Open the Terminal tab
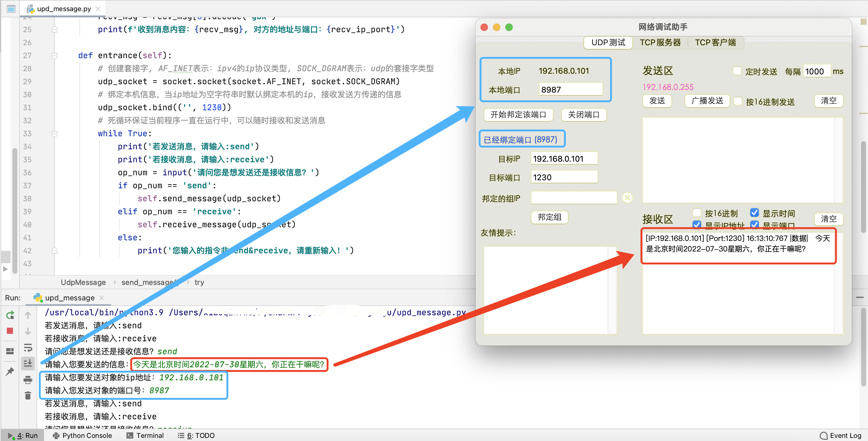868x441 pixels. click(x=145, y=436)
